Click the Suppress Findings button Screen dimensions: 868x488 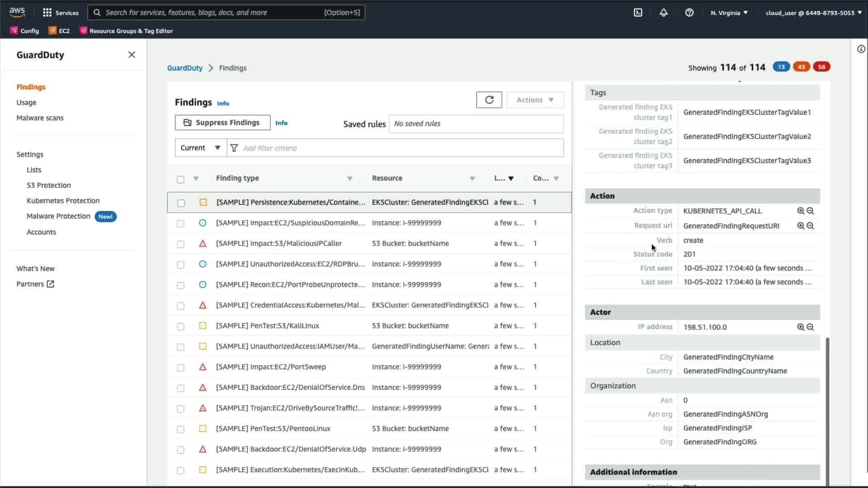(x=222, y=122)
